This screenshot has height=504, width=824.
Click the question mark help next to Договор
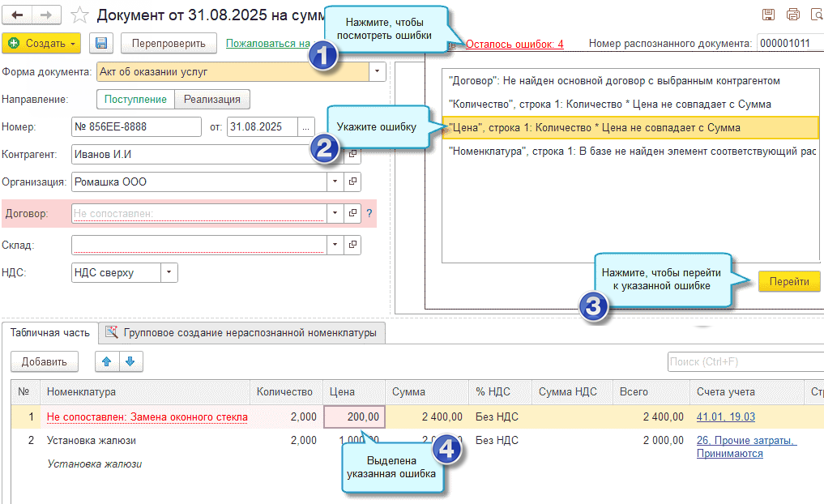pyautogui.click(x=369, y=213)
